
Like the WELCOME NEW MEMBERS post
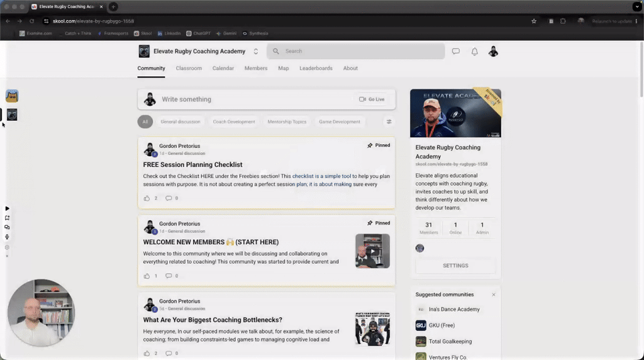147,276
